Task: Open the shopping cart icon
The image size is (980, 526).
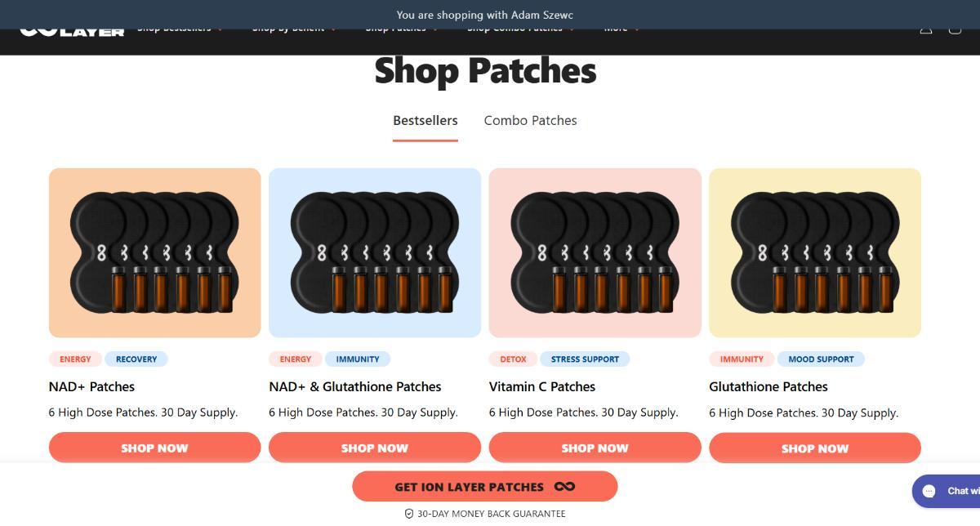Action: pyautogui.click(x=955, y=30)
